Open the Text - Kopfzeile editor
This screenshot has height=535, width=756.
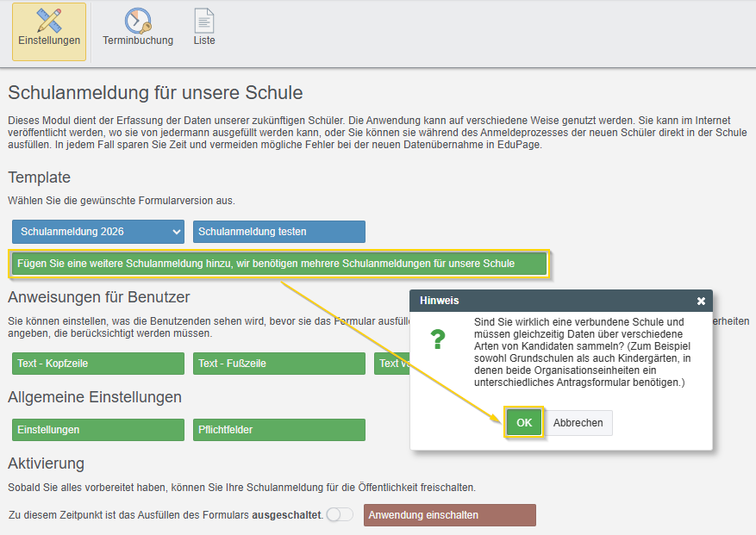click(x=98, y=364)
